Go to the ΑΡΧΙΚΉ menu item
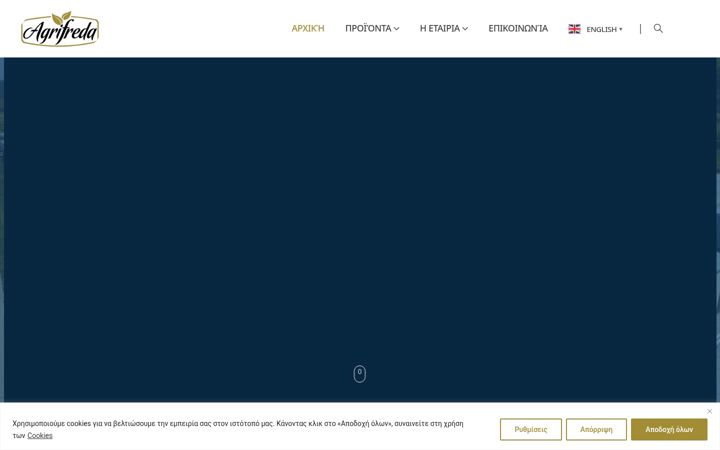Screen dimensions: 720x450 click(308, 28)
